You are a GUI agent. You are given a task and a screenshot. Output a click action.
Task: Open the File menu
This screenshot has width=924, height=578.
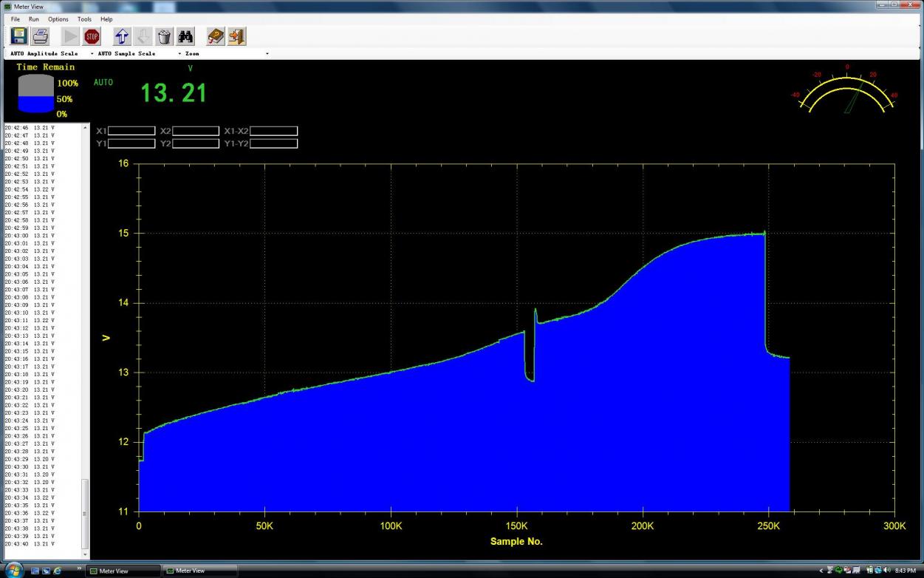pyautogui.click(x=16, y=19)
